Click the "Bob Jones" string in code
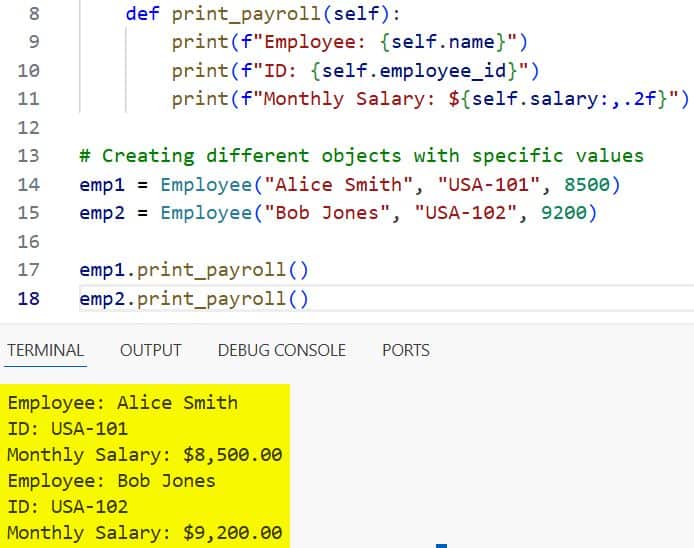 click(x=327, y=213)
